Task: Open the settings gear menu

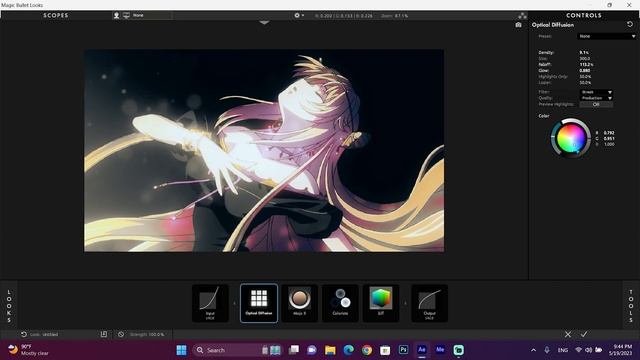Action: (x=299, y=16)
